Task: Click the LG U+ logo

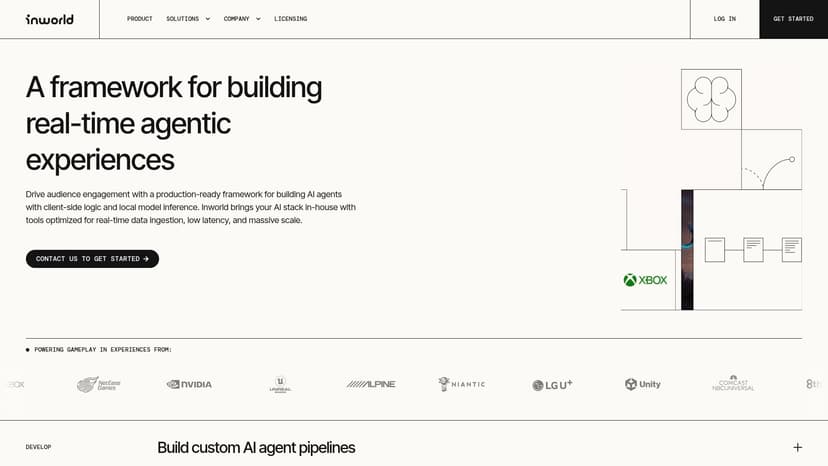Action: coord(552,384)
